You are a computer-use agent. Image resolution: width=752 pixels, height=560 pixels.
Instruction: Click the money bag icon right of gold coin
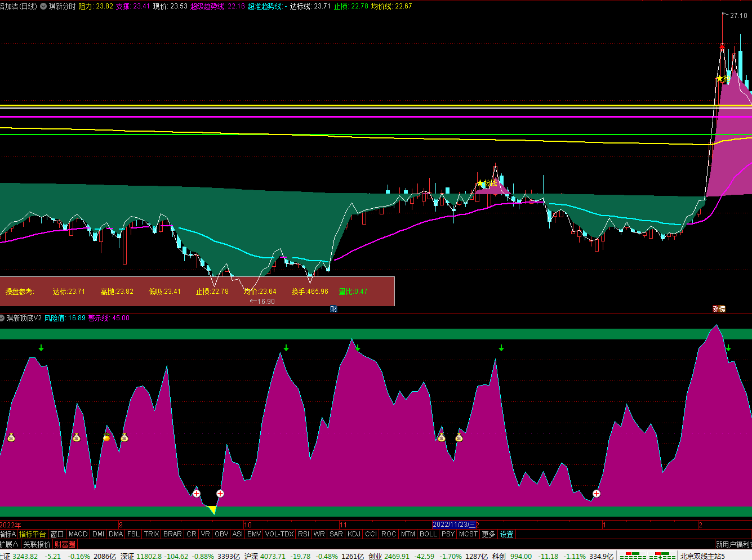tap(124, 437)
